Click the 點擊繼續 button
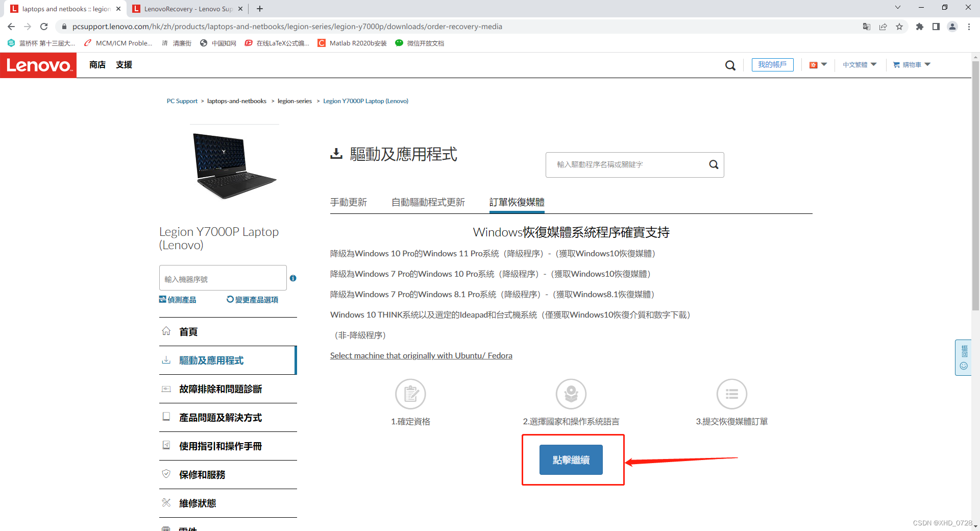The height and width of the screenshot is (531, 980). tap(571, 460)
